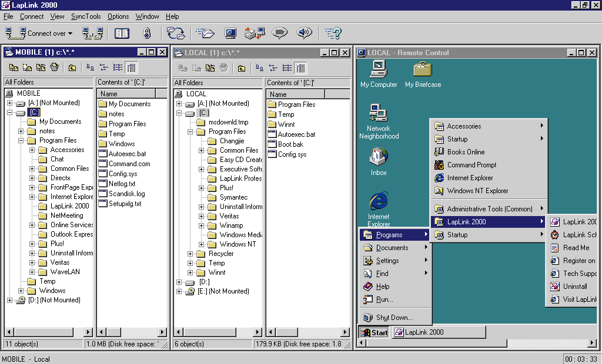
Task: Open the Address Book toolbar icon
Action: 122,33
